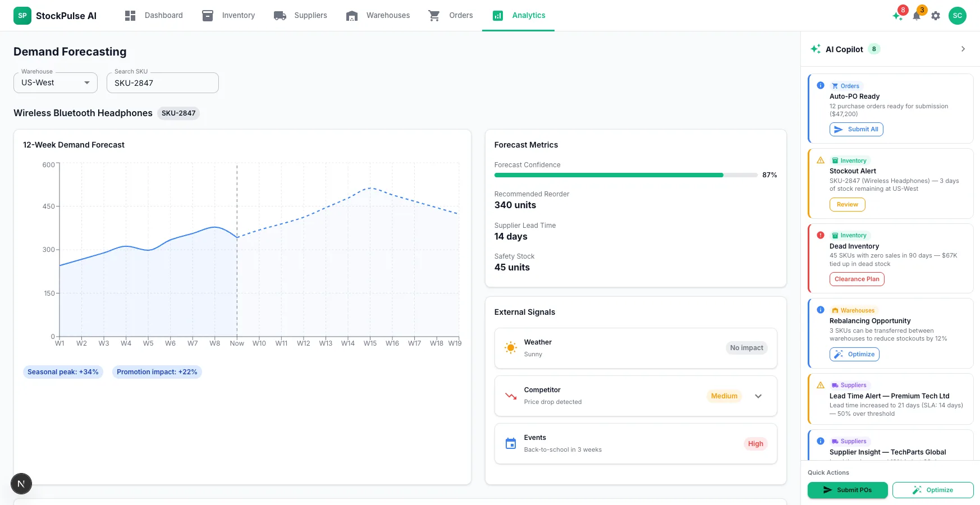This screenshot has width=980, height=505.
Task: Click the Seasonal peak: +34% chip
Action: click(x=63, y=372)
